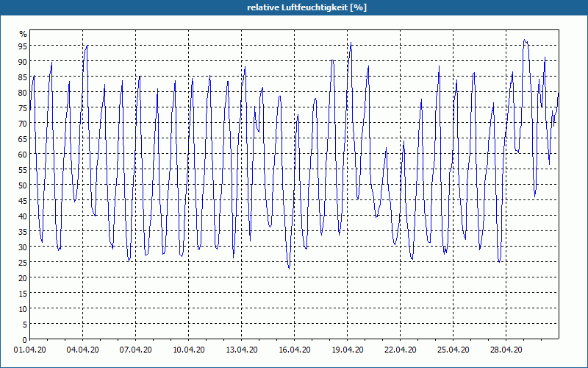Screen dimensions: 588x368
Task: Click the '20' y-axis value
Action: click(x=24, y=278)
